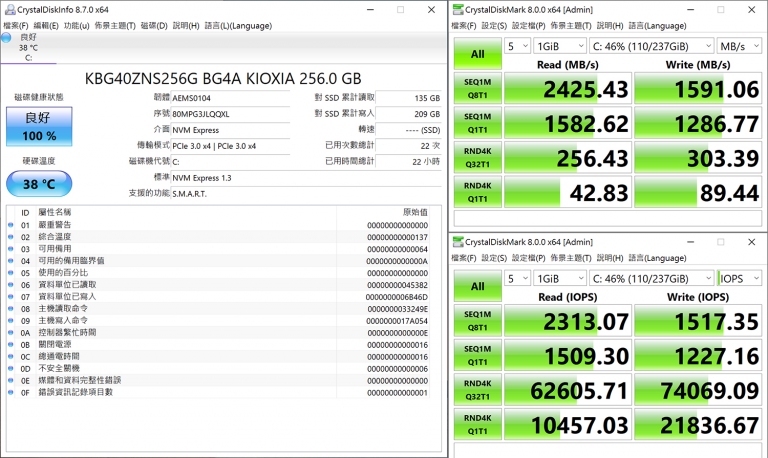Open 檔案(F) menu in bottom CrystalDiskMark window
This screenshot has width=768, height=458.
463,258
